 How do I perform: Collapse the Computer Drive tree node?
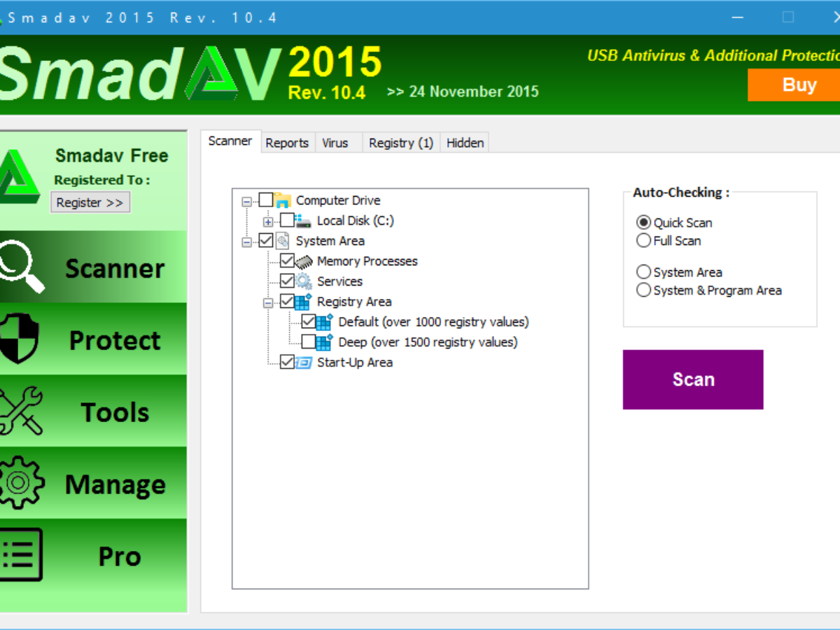(x=246, y=202)
